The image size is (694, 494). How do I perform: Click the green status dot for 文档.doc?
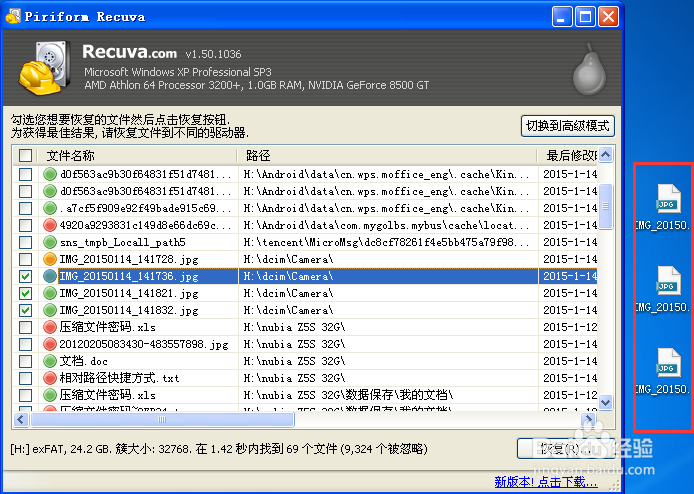tap(50, 361)
